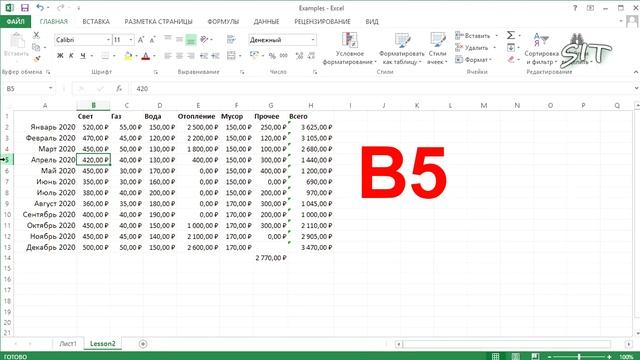This screenshot has width=640, height=360.
Task: Click the AutoSum sigma icon
Action: (x=511, y=36)
